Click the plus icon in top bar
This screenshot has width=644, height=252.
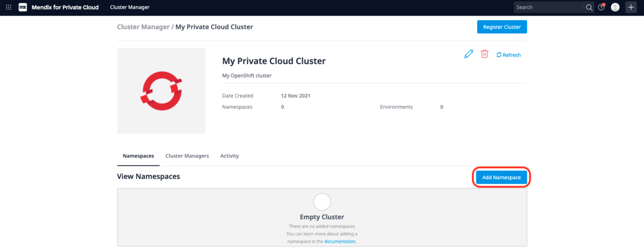pos(631,8)
